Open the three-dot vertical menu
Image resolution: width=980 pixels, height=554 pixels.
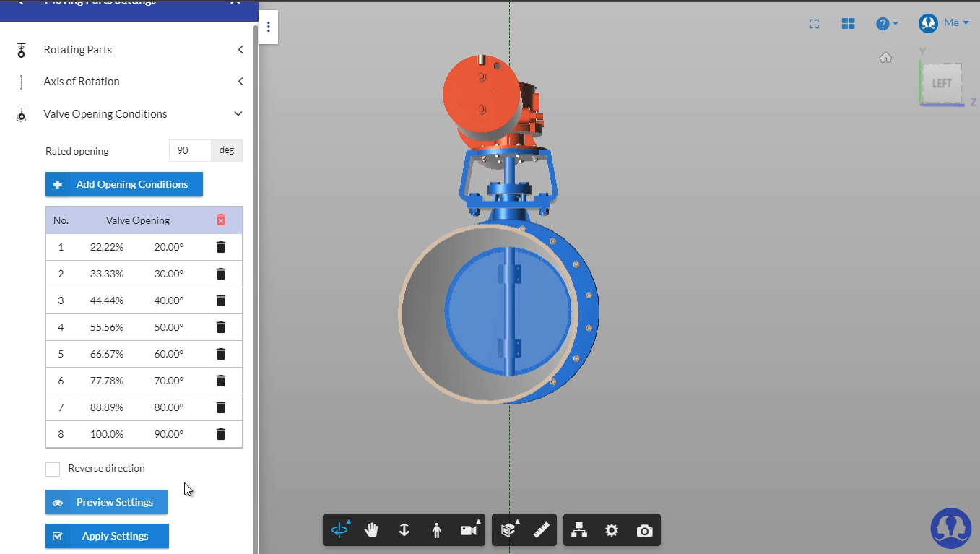pyautogui.click(x=269, y=27)
